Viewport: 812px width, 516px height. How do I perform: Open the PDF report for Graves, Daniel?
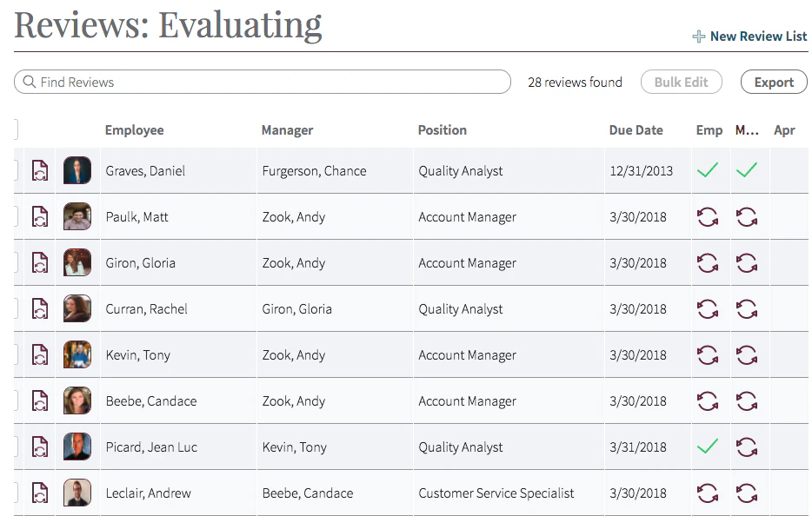point(39,170)
